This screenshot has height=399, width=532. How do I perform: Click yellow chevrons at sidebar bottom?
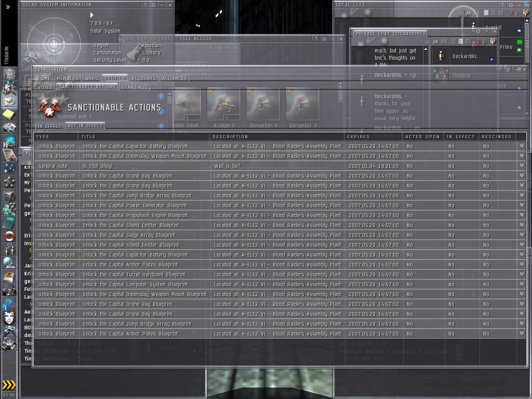(x=9, y=384)
